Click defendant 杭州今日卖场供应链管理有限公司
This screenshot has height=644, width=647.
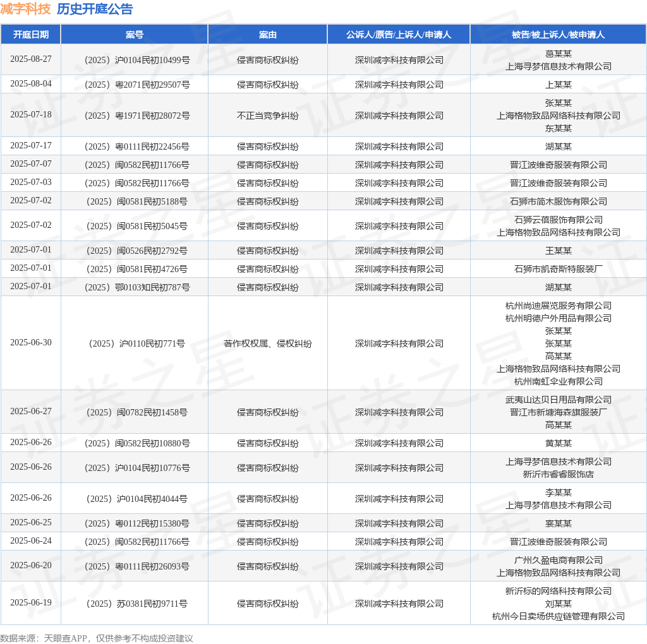click(x=559, y=616)
